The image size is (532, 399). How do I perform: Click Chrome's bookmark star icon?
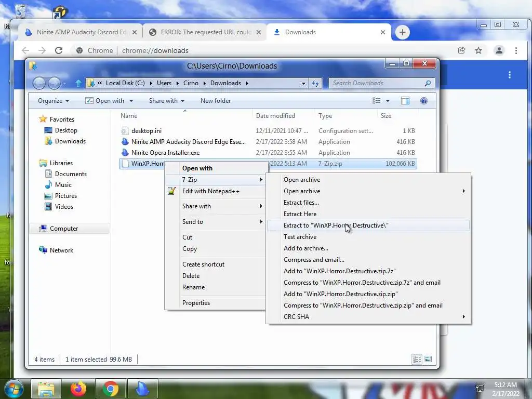pos(478,50)
